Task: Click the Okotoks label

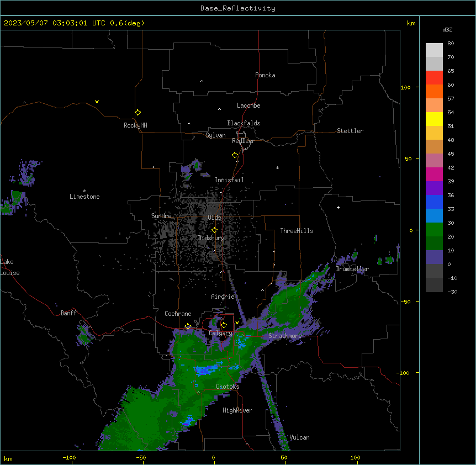Action: click(228, 387)
